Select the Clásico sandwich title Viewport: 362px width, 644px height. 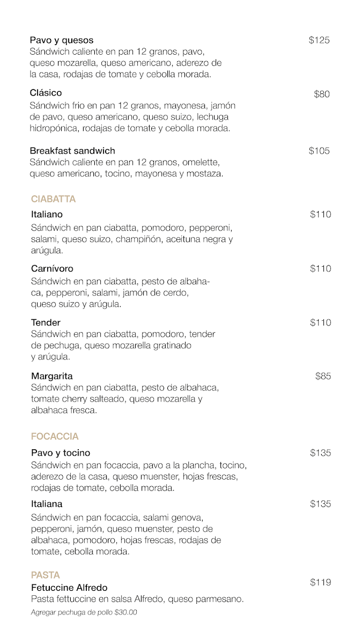tap(46, 93)
